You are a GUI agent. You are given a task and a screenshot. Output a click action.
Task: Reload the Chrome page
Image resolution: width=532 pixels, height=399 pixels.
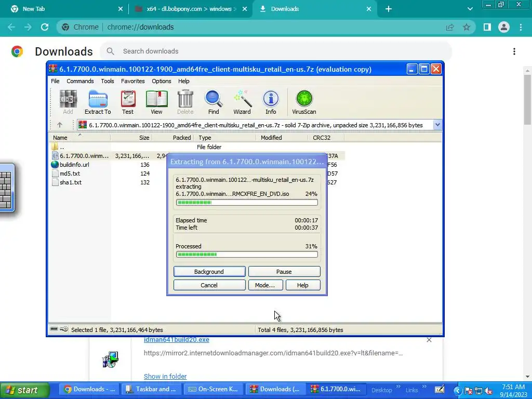45,27
